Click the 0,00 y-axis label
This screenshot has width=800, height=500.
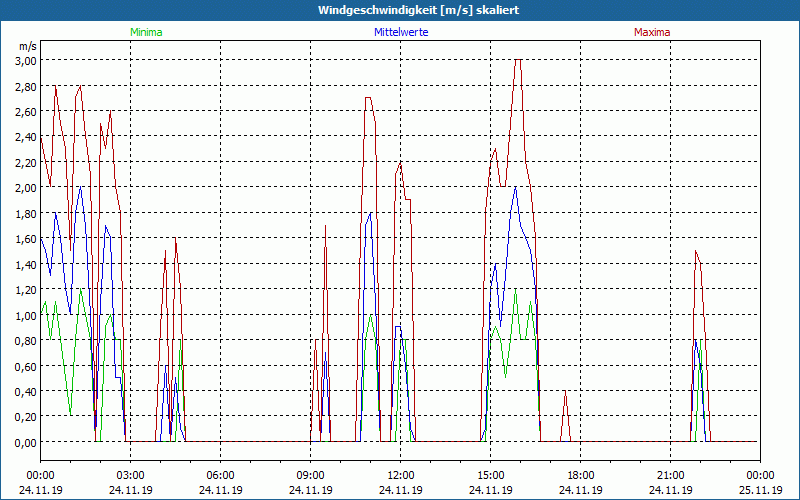(26, 442)
